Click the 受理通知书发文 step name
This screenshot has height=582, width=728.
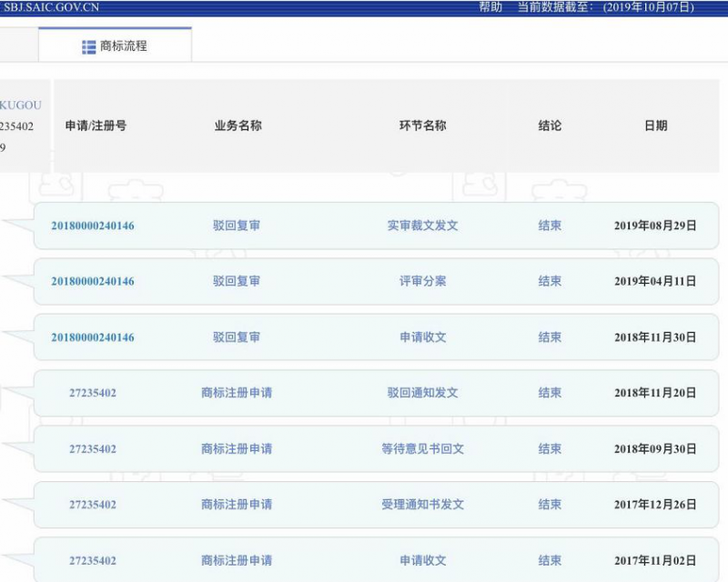[422, 505]
